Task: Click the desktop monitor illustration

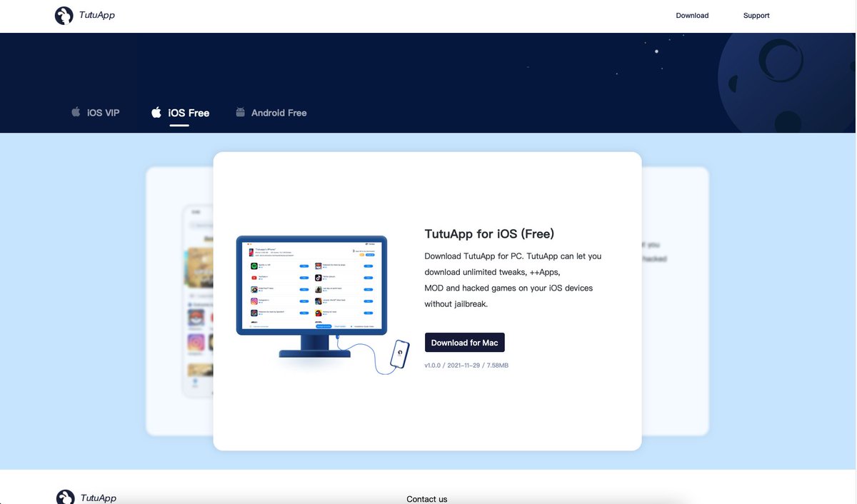Action: [x=311, y=296]
